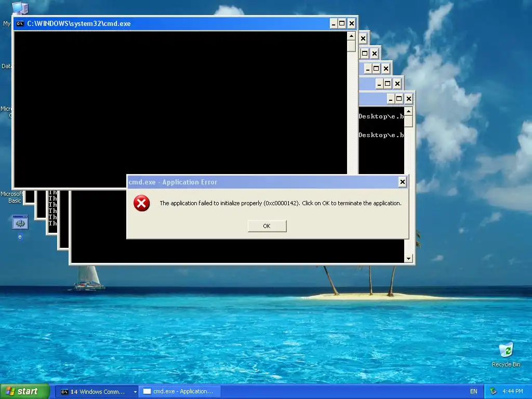The image size is (532, 399).
Task: Click scroll-up arrow of front cmd.exe window
Action: pos(351,36)
